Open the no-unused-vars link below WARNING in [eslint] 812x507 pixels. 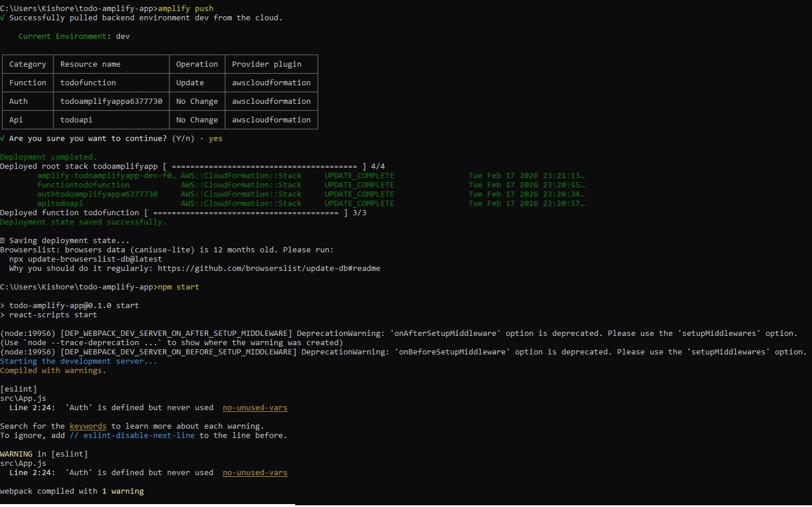[x=255, y=473]
